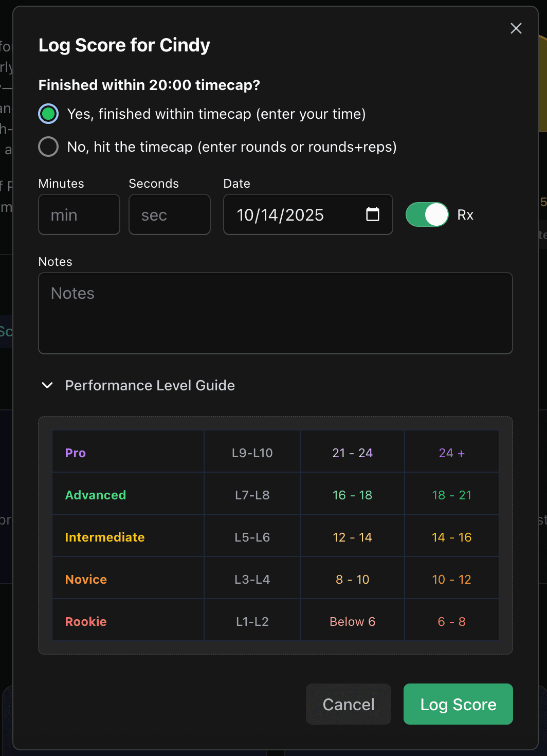This screenshot has width=547, height=756.
Task: Open the date field showing 10/14/2025
Action: (288, 214)
